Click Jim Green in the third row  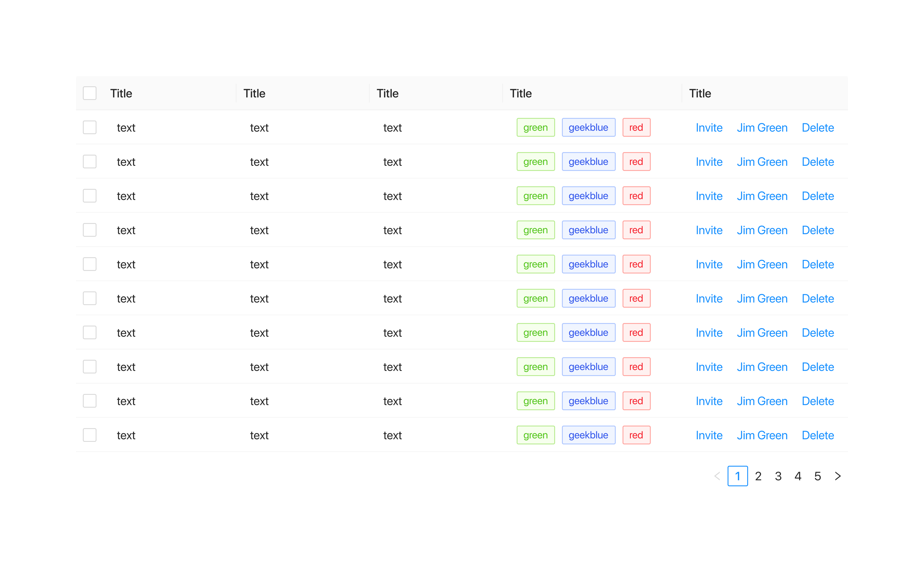[x=762, y=196]
